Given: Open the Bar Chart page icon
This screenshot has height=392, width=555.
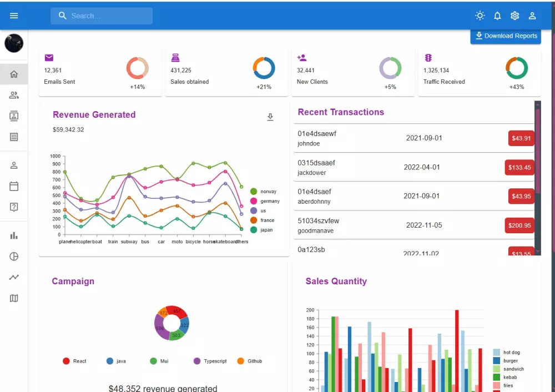Looking at the screenshot, I should [14, 235].
